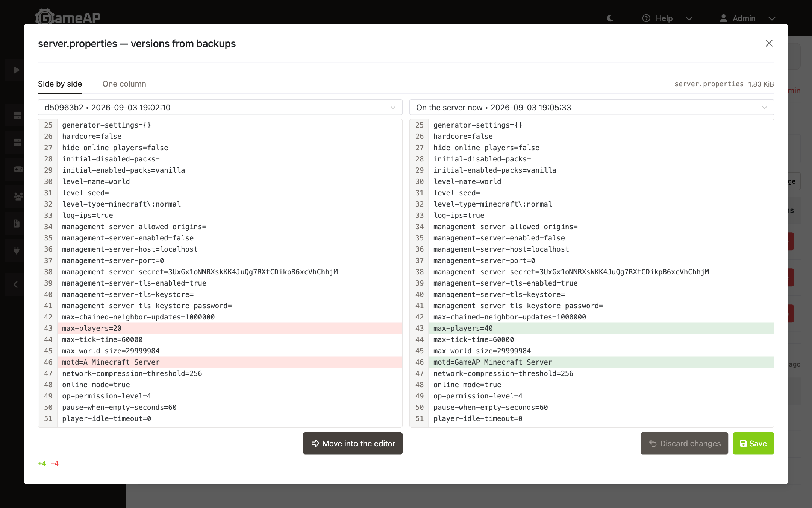Collapse sidebar using left chevron
The width and height of the screenshot is (812, 508).
pos(15,284)
